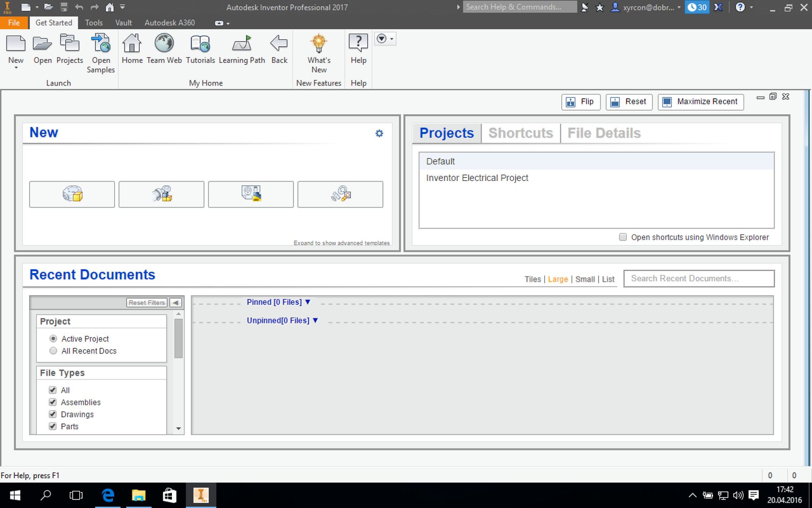
Task: Create new Presentation from template tile
Action: click(x=340, y=194)
